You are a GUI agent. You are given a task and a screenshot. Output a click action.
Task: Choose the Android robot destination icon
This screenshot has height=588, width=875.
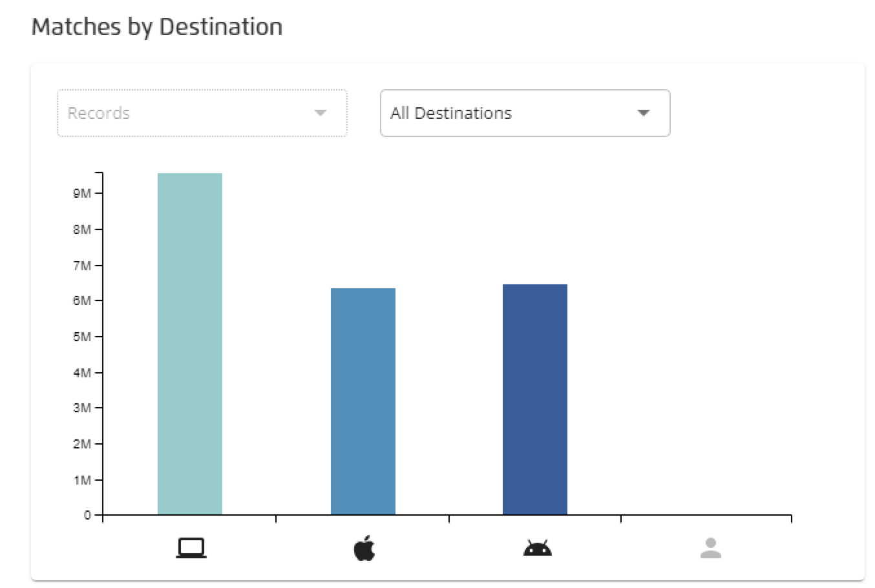[x=537, y=549]
